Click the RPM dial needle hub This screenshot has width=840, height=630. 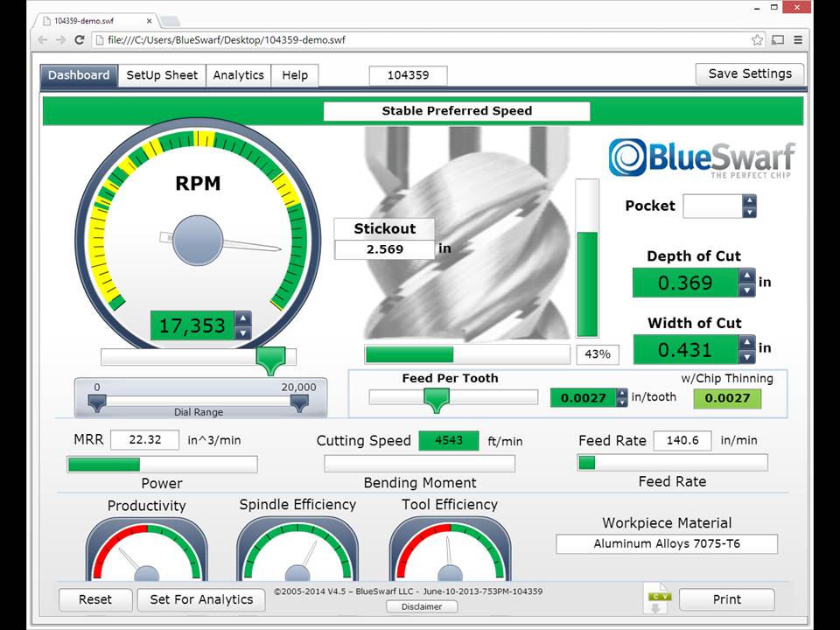pyautogui.click(x=198, y=241)
